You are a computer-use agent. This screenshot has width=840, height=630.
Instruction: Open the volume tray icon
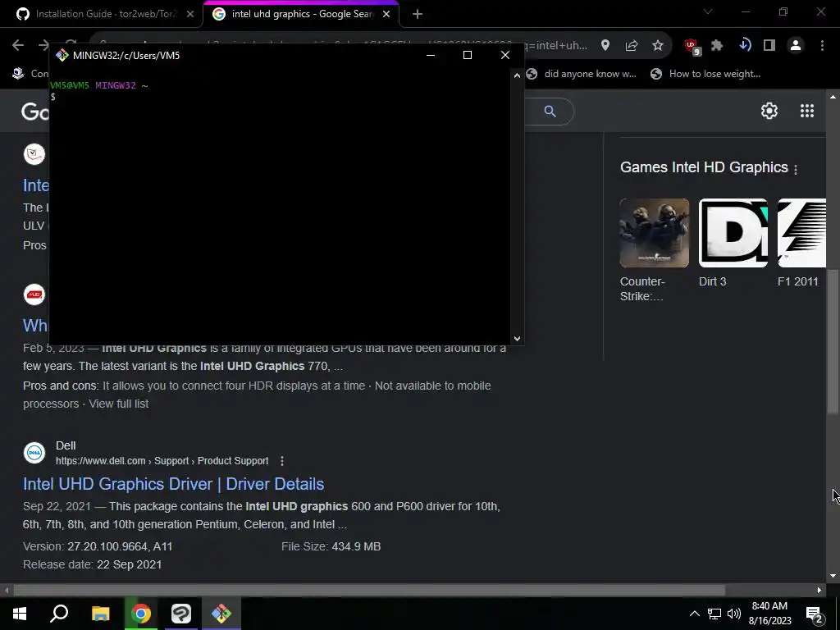click(x=734, y=614)
